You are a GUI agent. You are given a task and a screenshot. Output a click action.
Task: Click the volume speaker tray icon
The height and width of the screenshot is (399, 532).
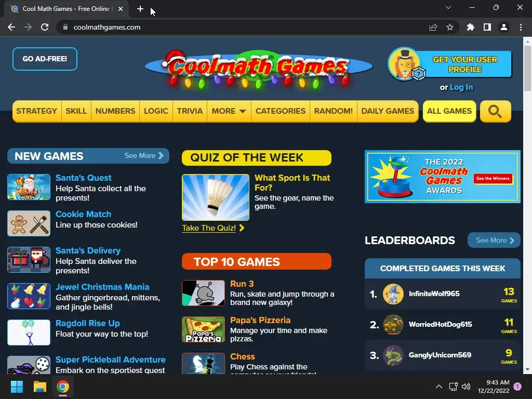(x=466, y=387)
